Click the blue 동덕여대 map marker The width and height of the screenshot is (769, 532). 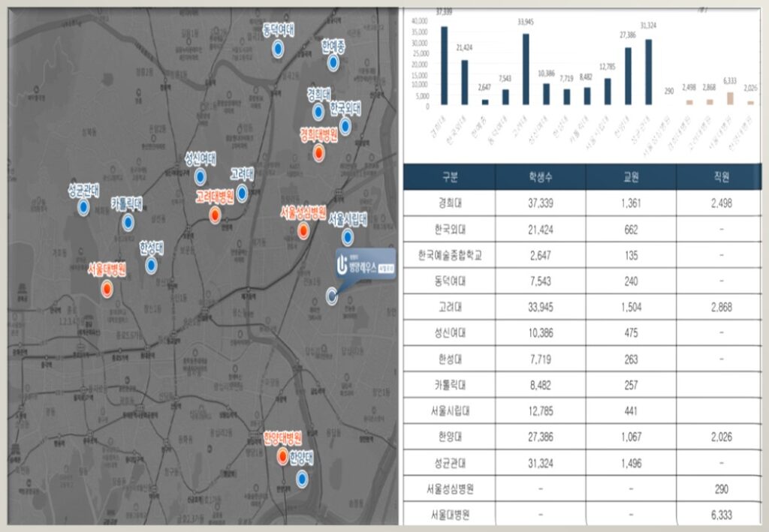point(277,50)
